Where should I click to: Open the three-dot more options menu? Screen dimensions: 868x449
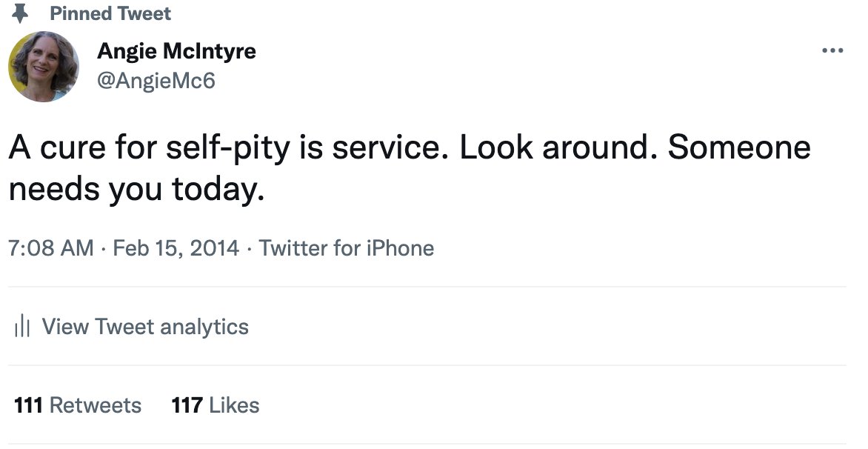tap(832, 51)
